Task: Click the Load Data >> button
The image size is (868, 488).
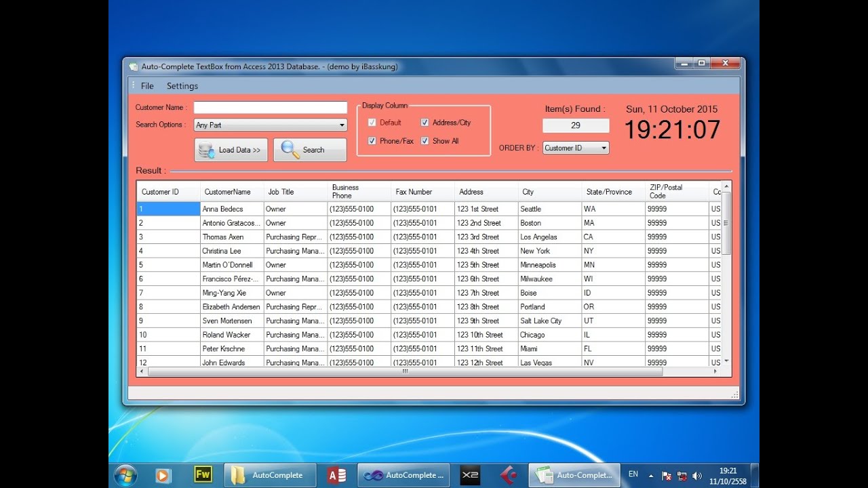Action: click(x=231, y=150)
